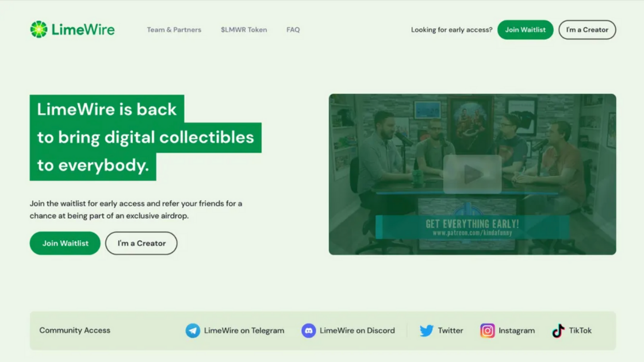Viewport: 644px width, 362px height.
Task: Click the 'LimeWire is back' headline
Action: pos(107,109)
